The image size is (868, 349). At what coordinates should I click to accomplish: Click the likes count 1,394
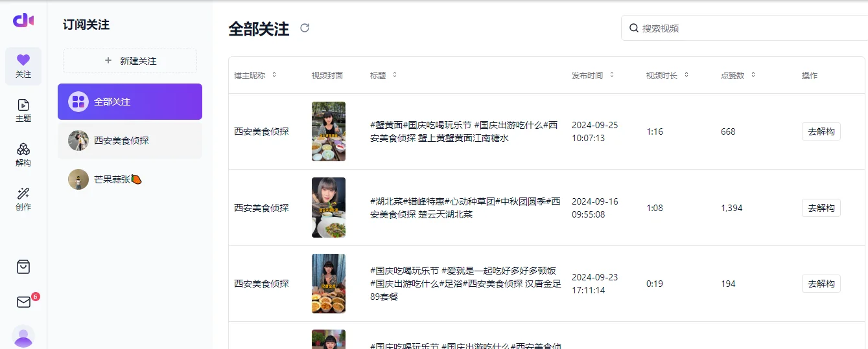point(732,208)
